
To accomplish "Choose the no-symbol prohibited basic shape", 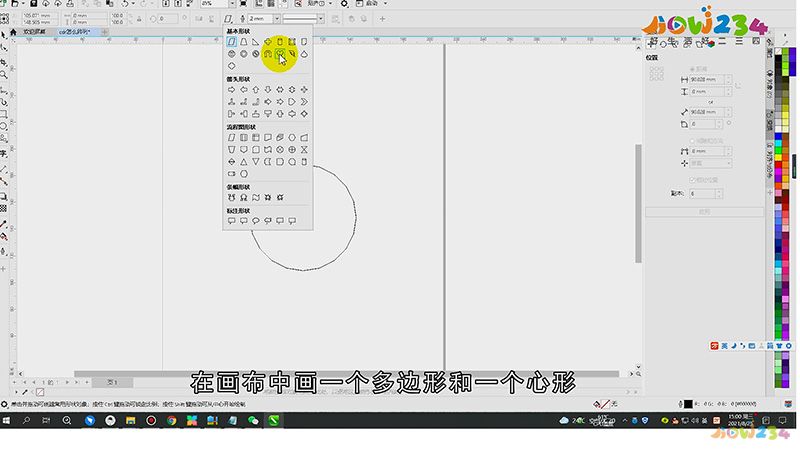I will (256, 54).
